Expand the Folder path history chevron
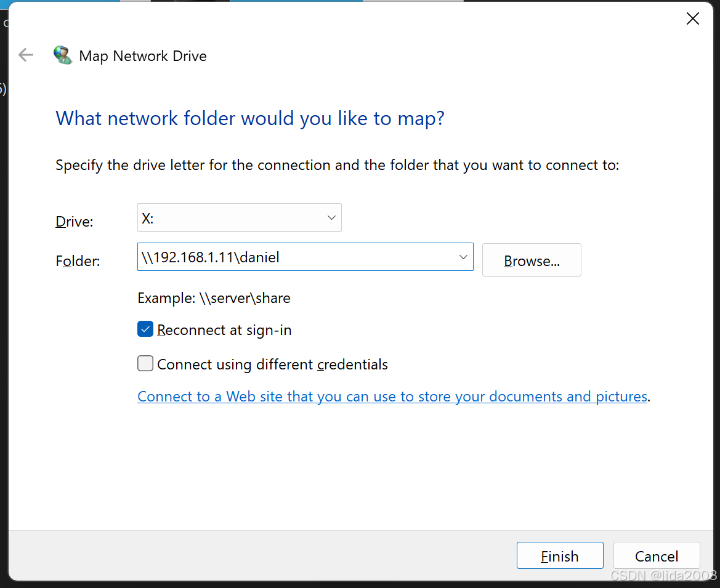Image resolution: width=720 pixels, height=588 pixels. (463, 257)
